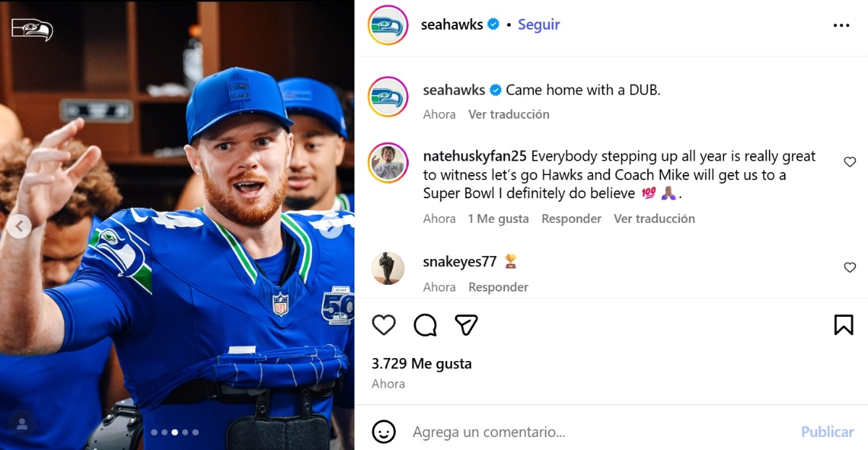Go to the next carousel photo
Screen dimensions: 868x450
(332, 227)
